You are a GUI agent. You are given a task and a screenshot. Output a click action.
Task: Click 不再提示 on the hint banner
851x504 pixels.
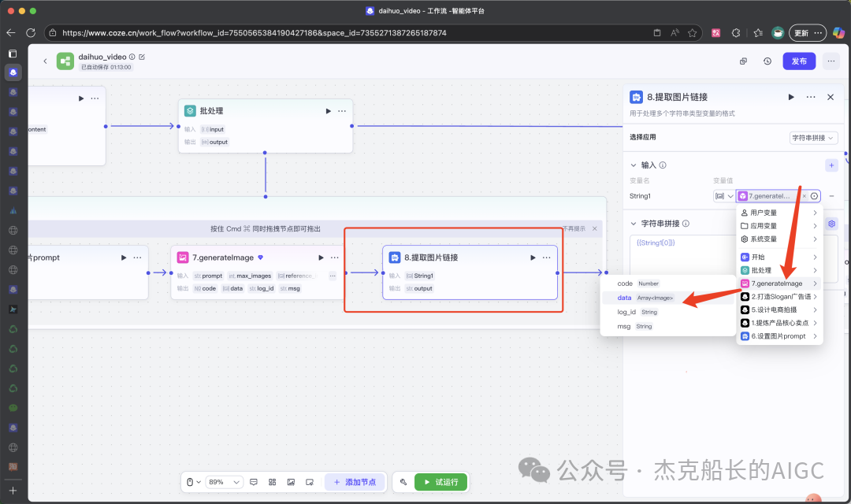pos(574,228)
